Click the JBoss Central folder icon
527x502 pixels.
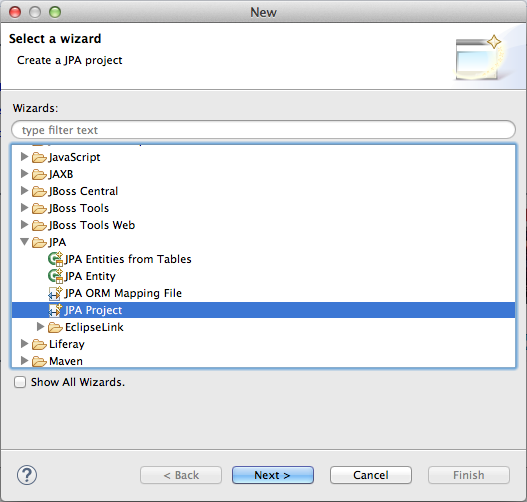(x=39, y=192)
